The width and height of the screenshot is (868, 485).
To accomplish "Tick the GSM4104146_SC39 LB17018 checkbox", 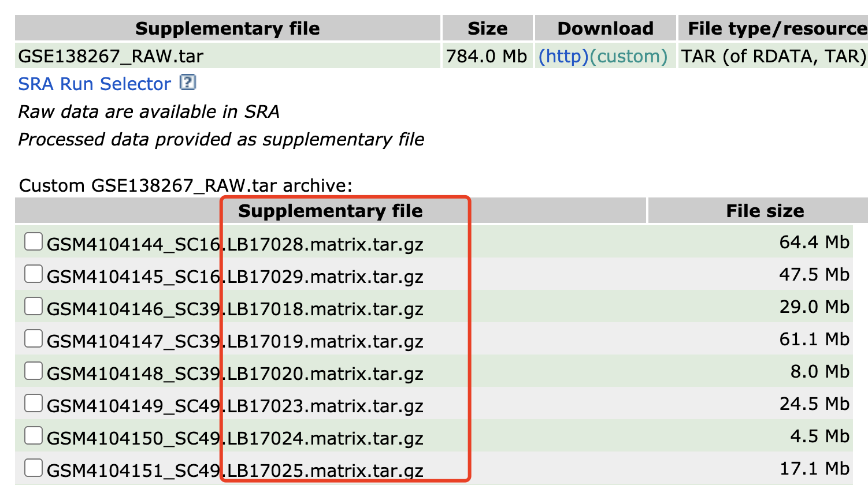I will [34, 307].
